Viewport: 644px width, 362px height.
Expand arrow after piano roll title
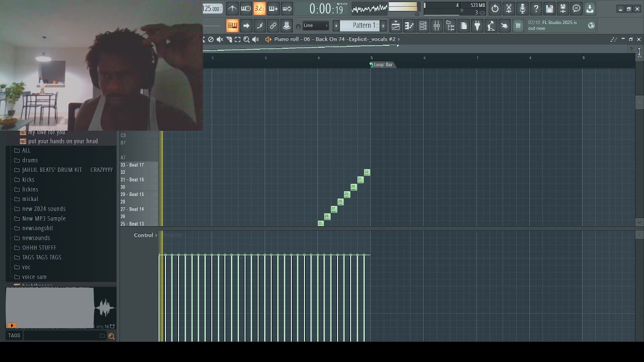tap(399, 39)
